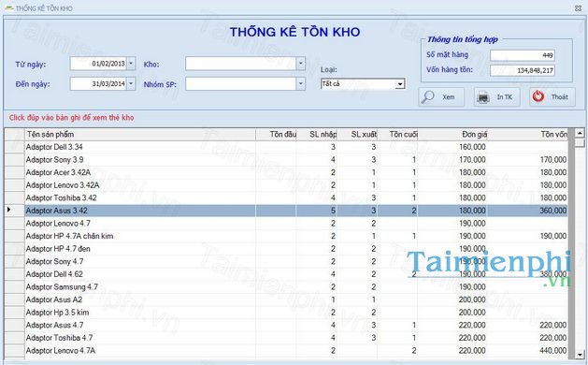This screenshot has height=365, width=588.
Task: Click the Xem button label
Action: tap(448, 97)
